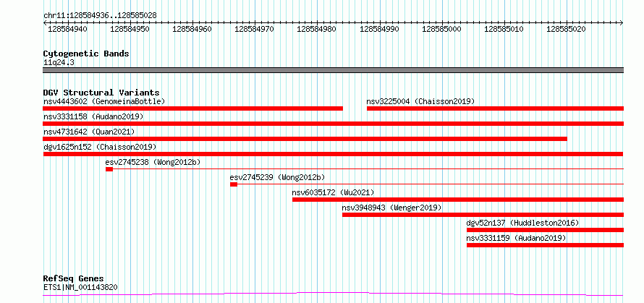Viewport: 644px width, 303px height.
Task: Click ruler position 128584990
Action: (x=379, y=29)
